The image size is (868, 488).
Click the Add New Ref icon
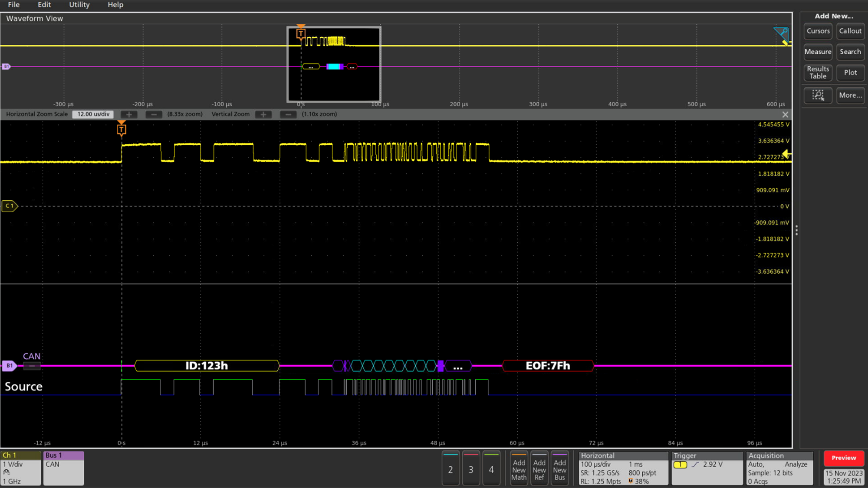[x=539, y=468]
